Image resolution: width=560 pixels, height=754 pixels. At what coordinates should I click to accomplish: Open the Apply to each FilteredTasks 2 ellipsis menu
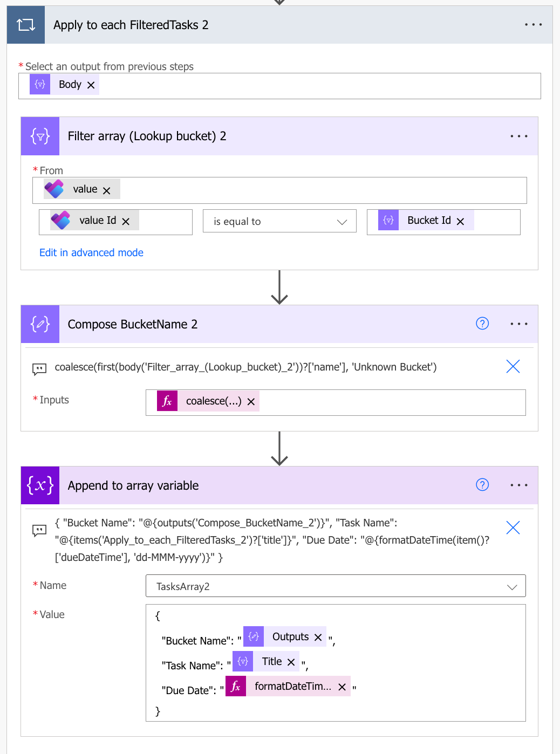pyautogui.click(x=533, y=25)
